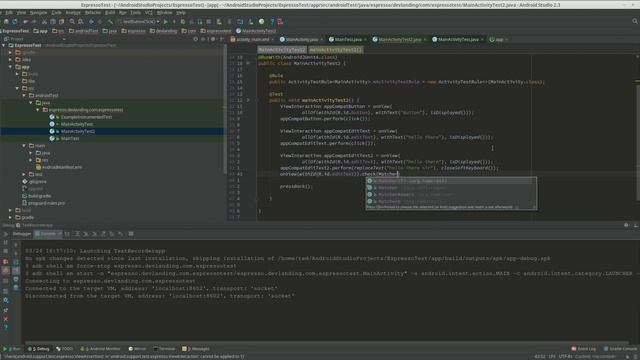The image size is (640, 360).
Task: Click the Pause button in debug panel
Action: (x=6, y=242)
